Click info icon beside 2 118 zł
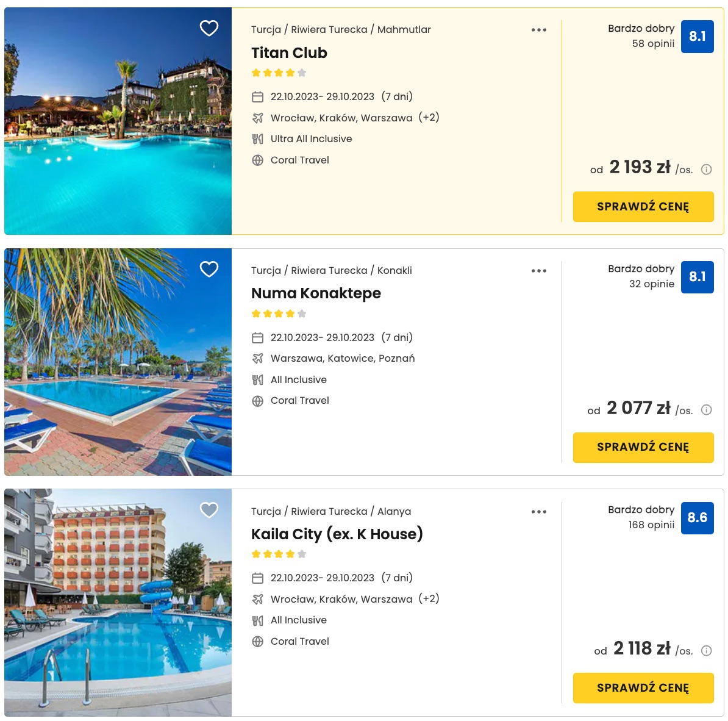The width and height of the screenshot is (728, 721). click(x=706, y=650)
